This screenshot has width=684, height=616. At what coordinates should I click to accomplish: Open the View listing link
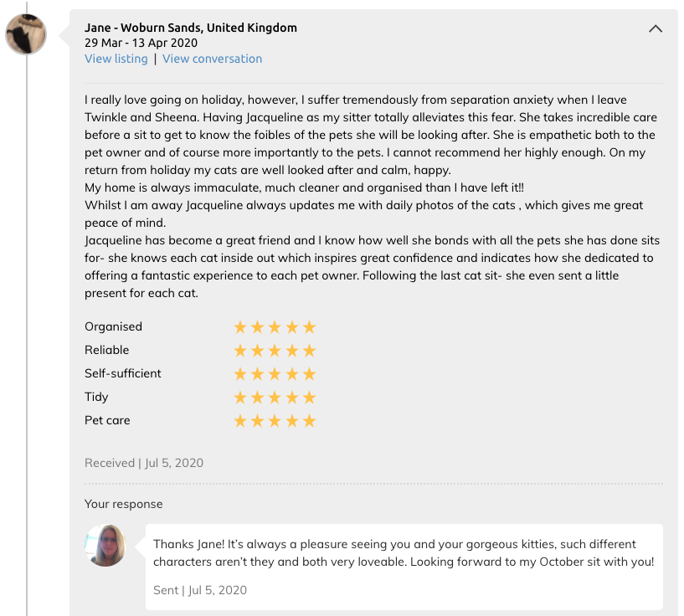pos(116,59)
